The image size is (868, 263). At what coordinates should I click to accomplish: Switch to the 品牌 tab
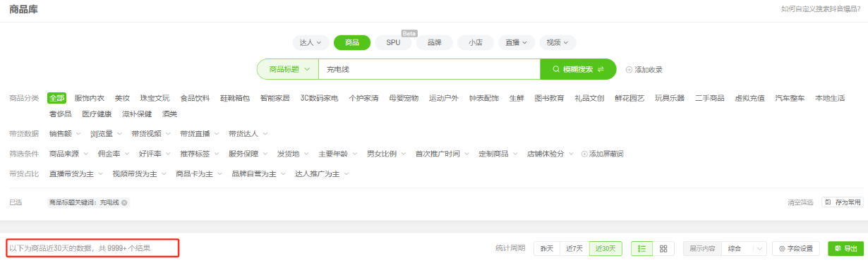434,42
